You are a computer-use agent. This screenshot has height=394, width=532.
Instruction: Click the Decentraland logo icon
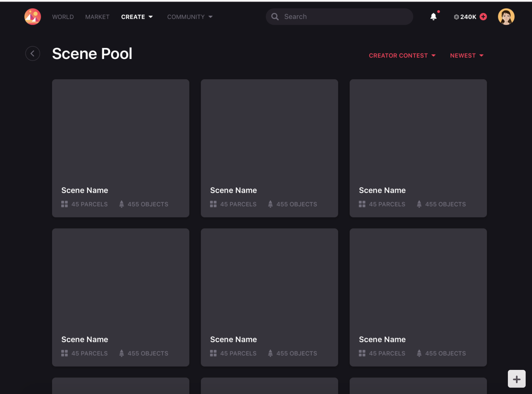pos(33,16)
